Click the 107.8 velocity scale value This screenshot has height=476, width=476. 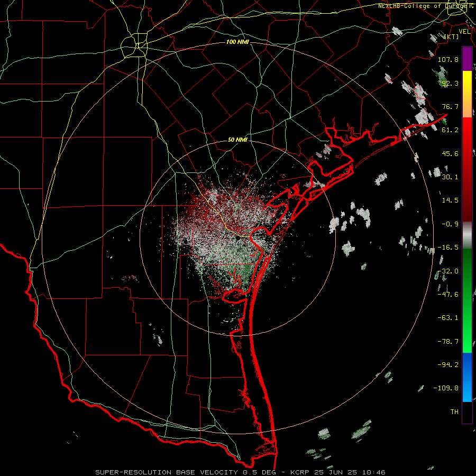(448, 59)
